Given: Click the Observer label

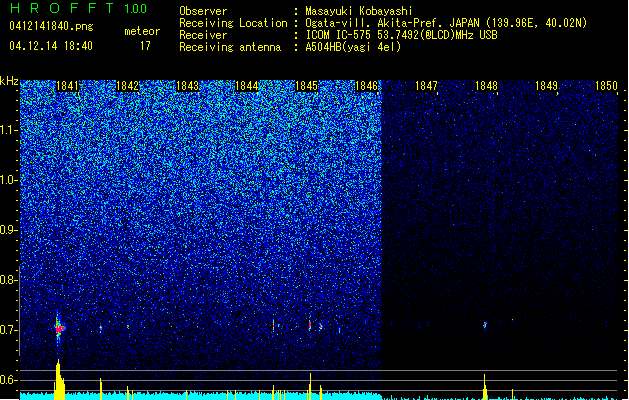Looking at the screenshot, I should click(x=203, y=11).
